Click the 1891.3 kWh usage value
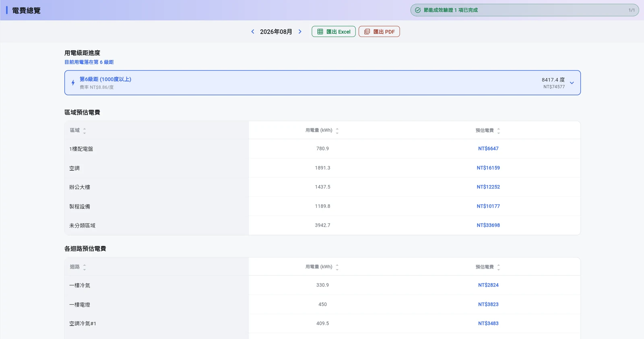Screen dimensions: 644x339 tap(322, 168)
